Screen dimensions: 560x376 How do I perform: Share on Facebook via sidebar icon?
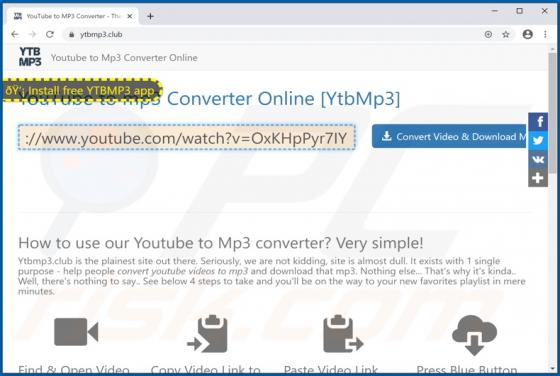(x=538, y=122)
